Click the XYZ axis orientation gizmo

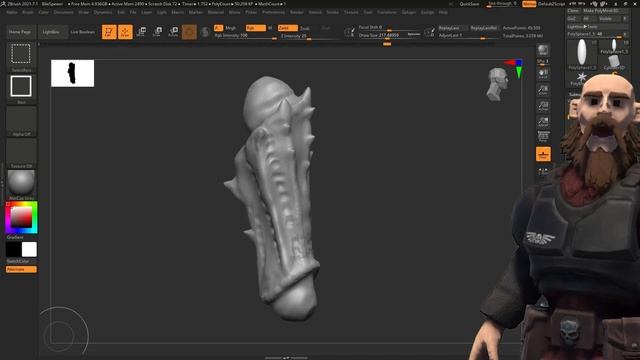(x=515, y=68)
